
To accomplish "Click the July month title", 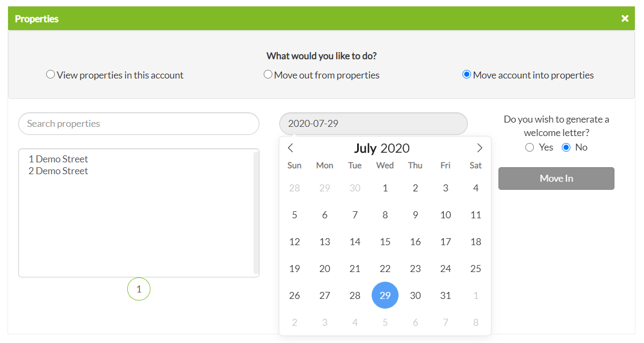I will point(365,148).
